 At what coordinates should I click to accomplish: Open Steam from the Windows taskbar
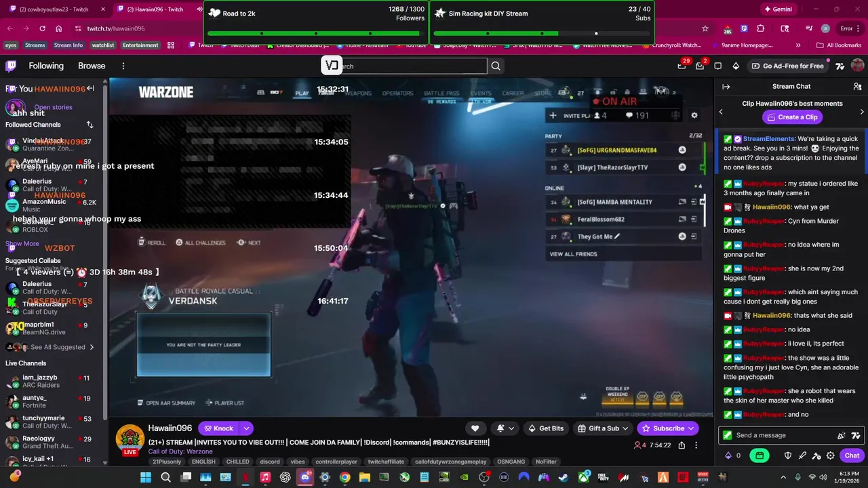click(563, 477)
